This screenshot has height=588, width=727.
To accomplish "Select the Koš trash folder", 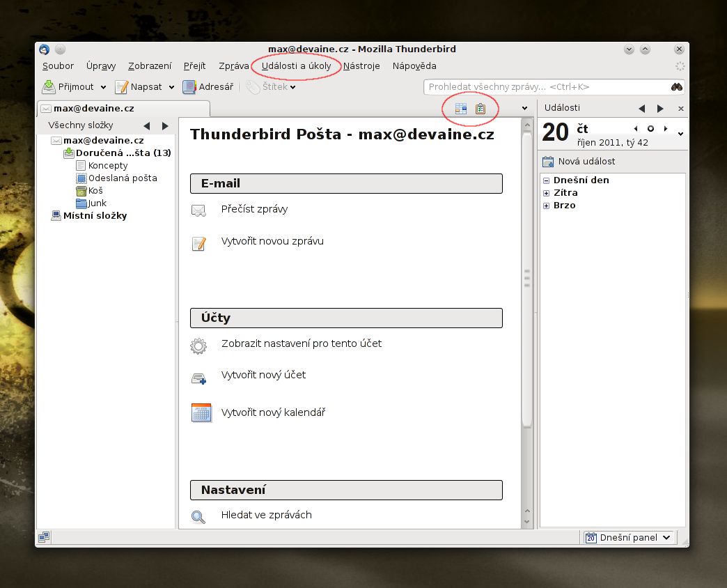I will coord(95,191).
